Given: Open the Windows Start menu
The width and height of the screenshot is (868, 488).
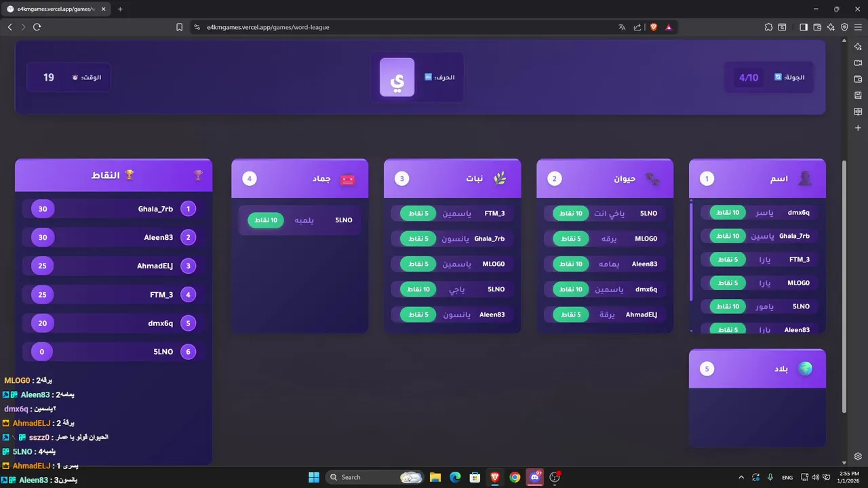Looking at the screenshot, I should pyautogui.click(x=314, y=477).
